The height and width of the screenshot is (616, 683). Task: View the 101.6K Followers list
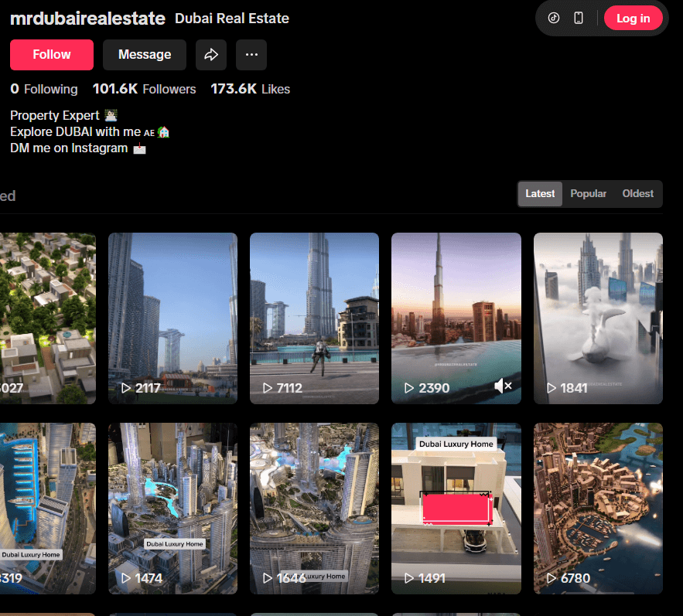click(x=144, y=89)
